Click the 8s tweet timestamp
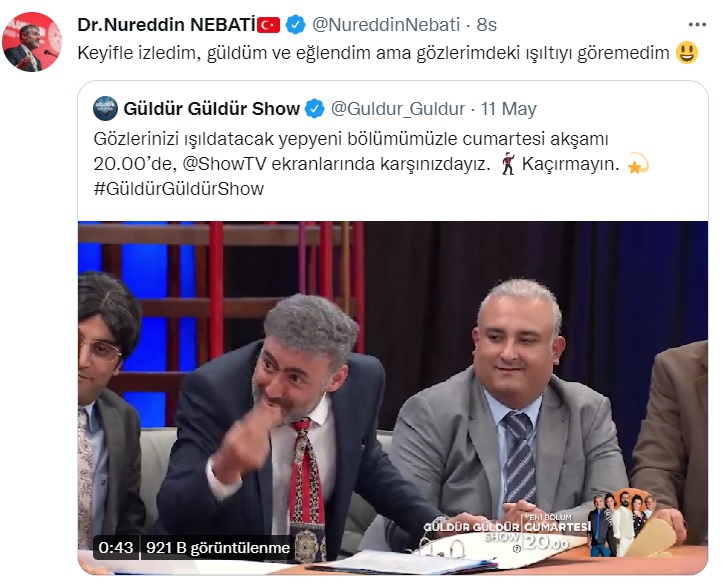Image resolution: width=721 pixels, height=587 pixels. (x=486, y=25)
